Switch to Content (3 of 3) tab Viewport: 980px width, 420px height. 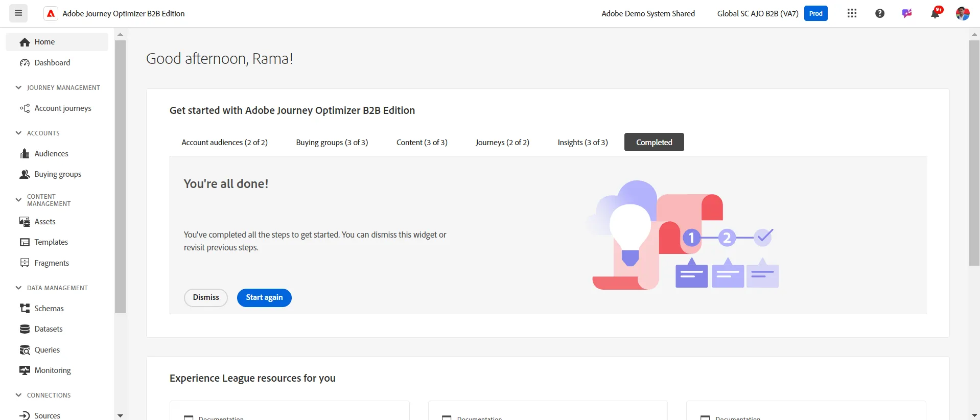click(x=422, y=143)
